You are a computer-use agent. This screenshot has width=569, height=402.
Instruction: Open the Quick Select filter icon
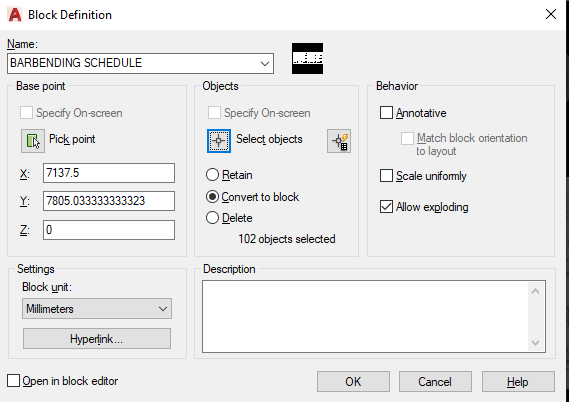pos(339,141)
